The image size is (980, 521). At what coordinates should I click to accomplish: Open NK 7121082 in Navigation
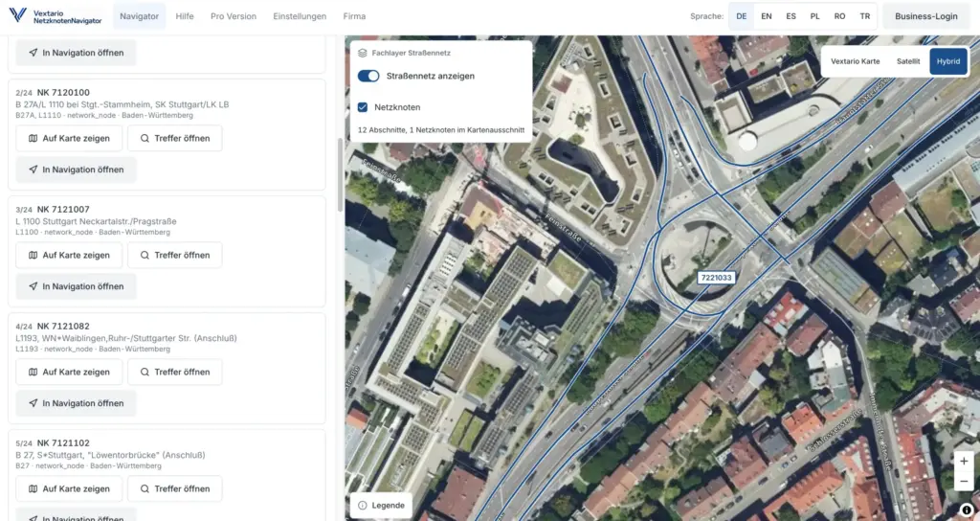click(x=77, y=403)
